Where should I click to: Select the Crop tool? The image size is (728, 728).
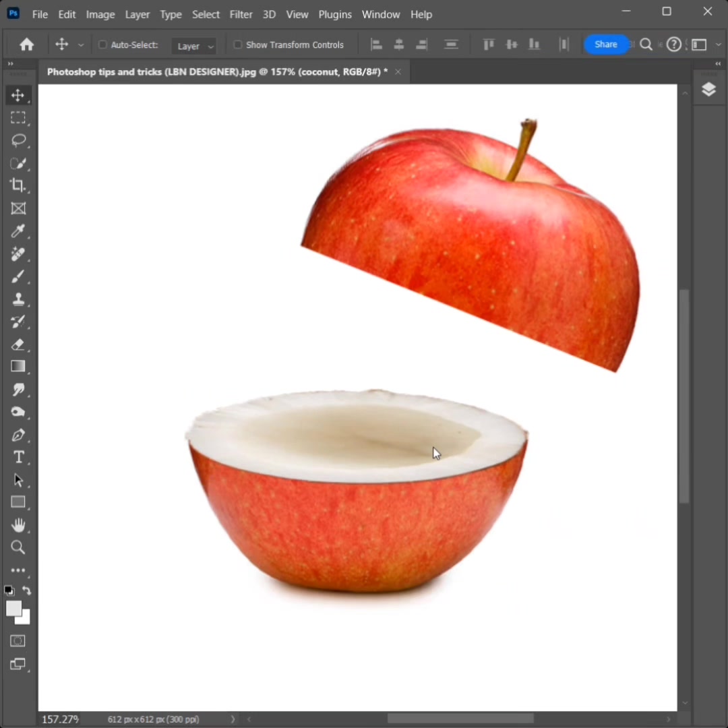point(18,185)
